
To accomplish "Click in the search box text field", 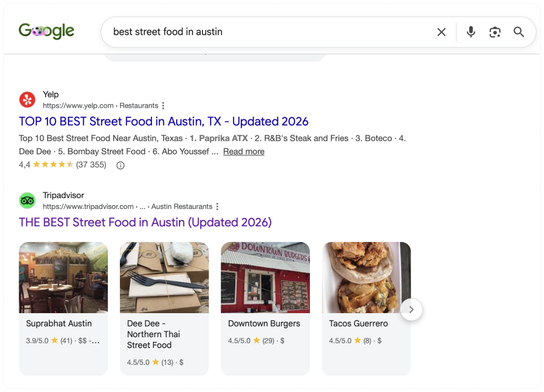I will [x=268, y=32].
